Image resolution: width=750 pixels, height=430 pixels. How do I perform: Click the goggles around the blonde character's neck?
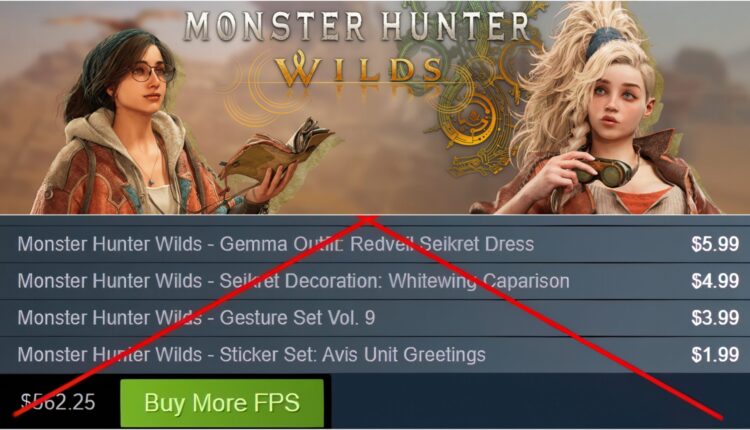point(605,172)
